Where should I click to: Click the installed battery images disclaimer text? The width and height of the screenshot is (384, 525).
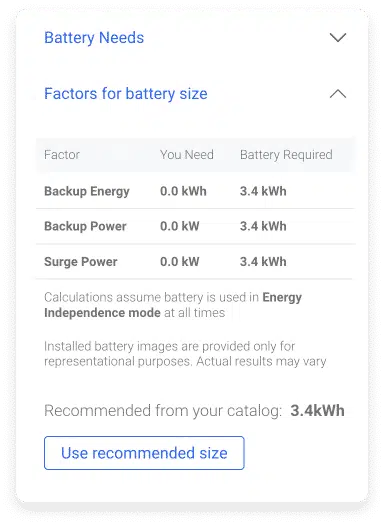pos(185,354)
